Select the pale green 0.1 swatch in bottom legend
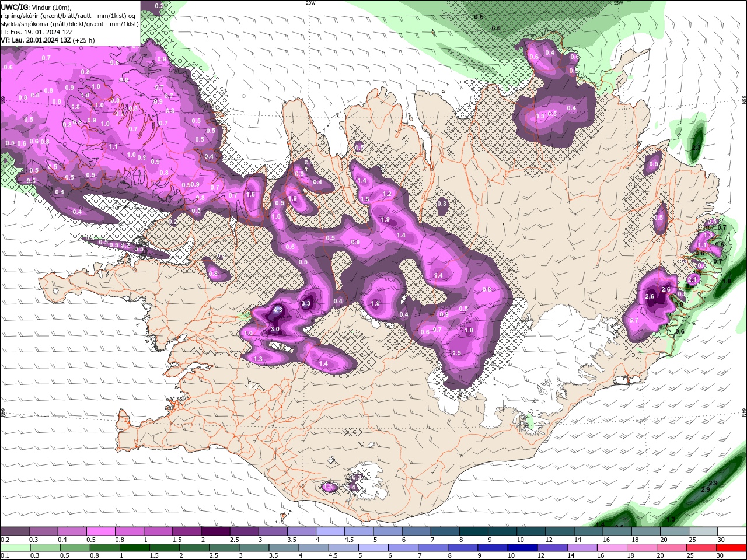Viewport: 747px width, 560px height. (x=15, y=548)
